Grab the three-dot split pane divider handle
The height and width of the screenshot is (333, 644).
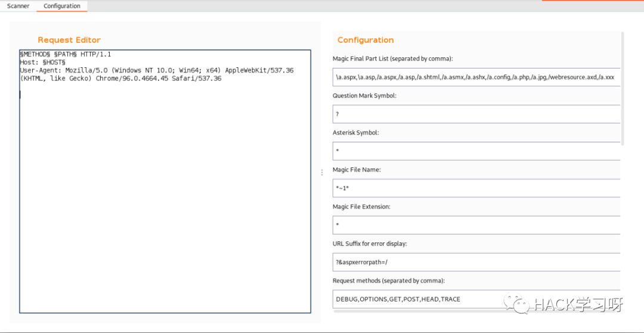(x=321, y=173)
